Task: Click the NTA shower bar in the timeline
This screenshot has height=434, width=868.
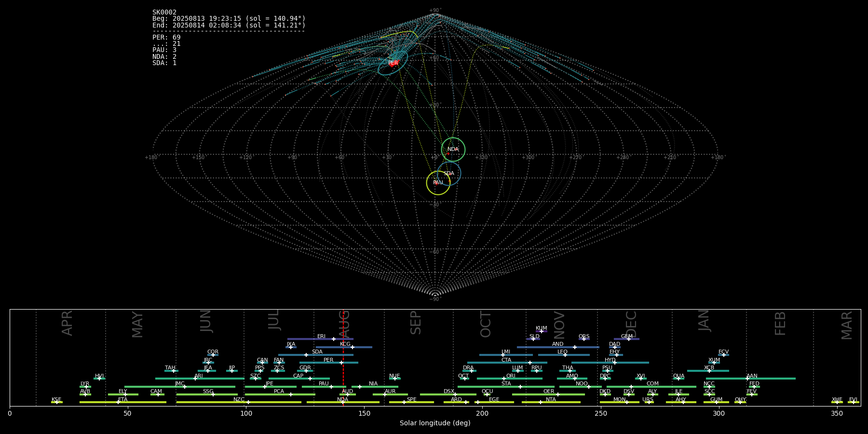Action: [551, 402]
